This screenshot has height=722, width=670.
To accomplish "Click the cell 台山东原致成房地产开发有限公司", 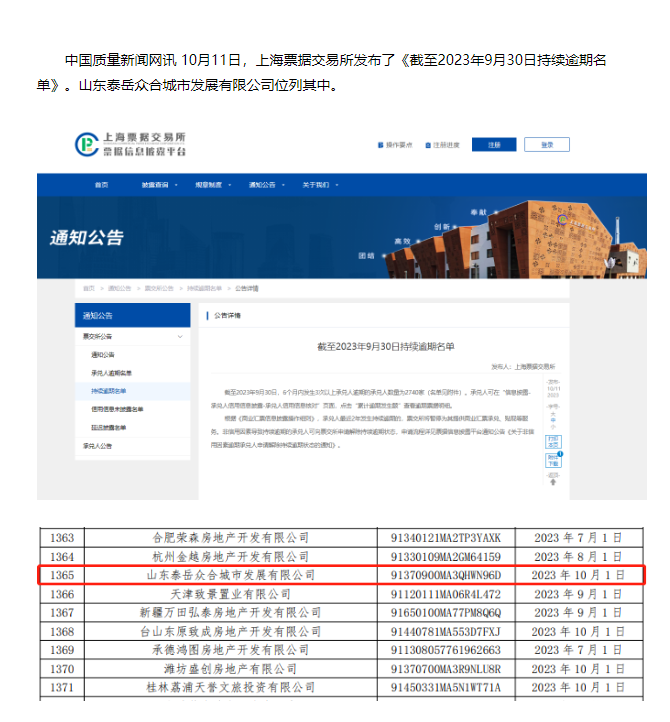I will point(231,632).
